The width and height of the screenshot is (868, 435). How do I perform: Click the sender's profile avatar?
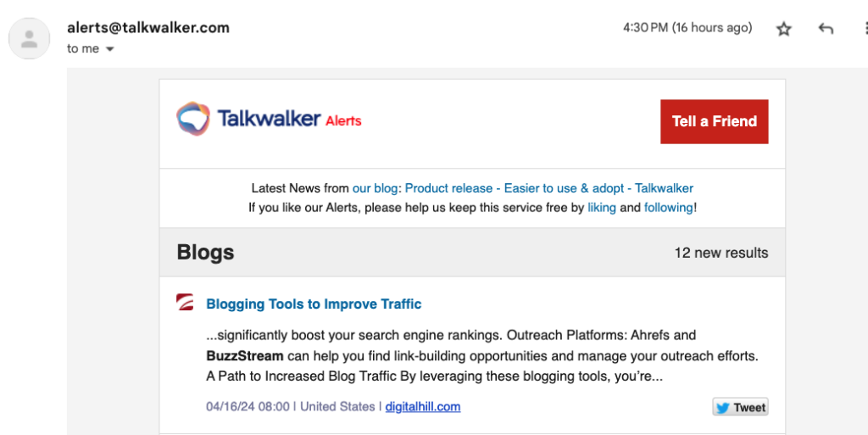30,38
